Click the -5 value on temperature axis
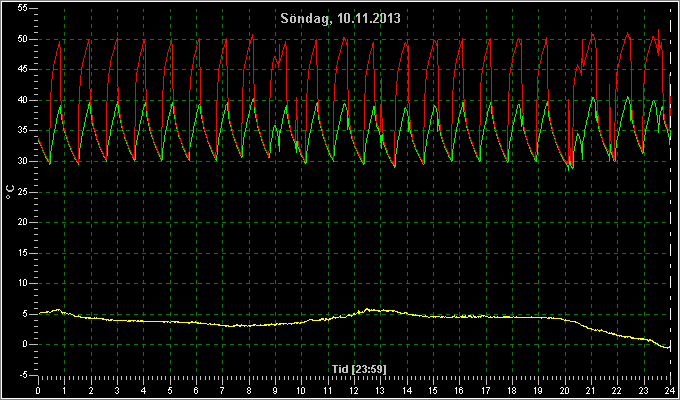Screen dimensions: 680x400 tap(22, 375)
